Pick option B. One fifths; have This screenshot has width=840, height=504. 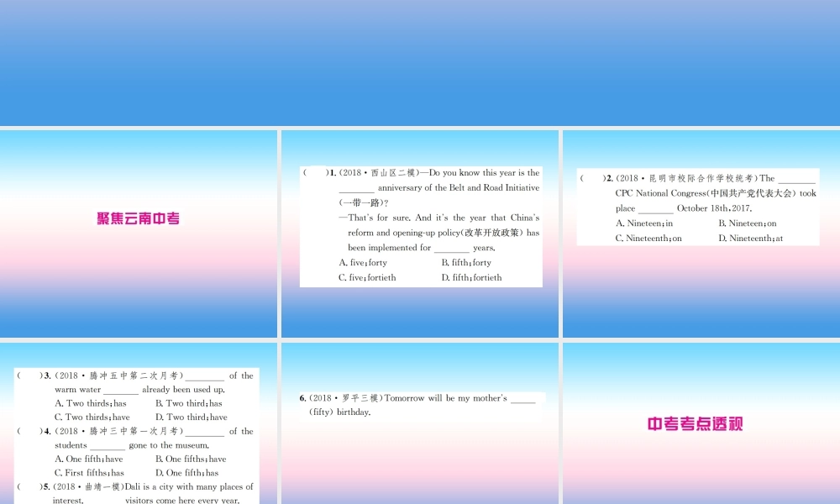[191, 459]
